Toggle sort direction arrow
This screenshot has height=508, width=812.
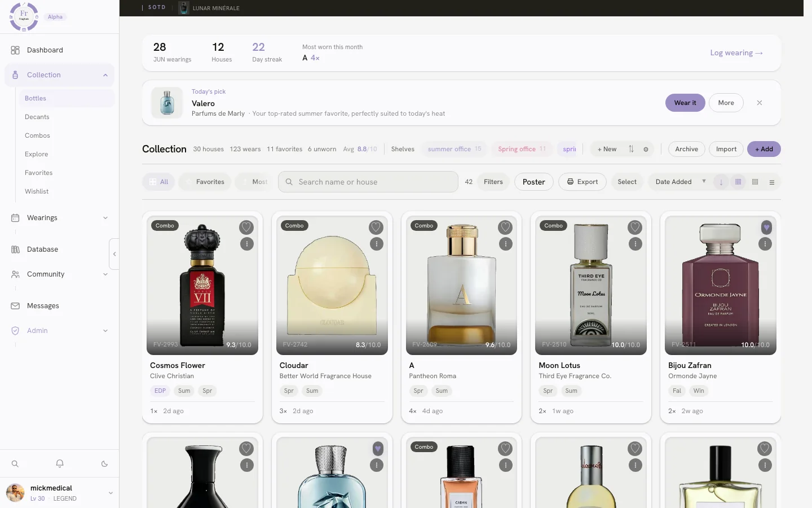coord(721,182)
